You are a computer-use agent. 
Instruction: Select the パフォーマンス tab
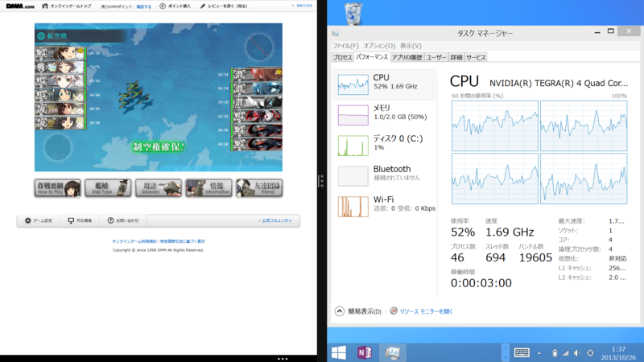[372, 57]
